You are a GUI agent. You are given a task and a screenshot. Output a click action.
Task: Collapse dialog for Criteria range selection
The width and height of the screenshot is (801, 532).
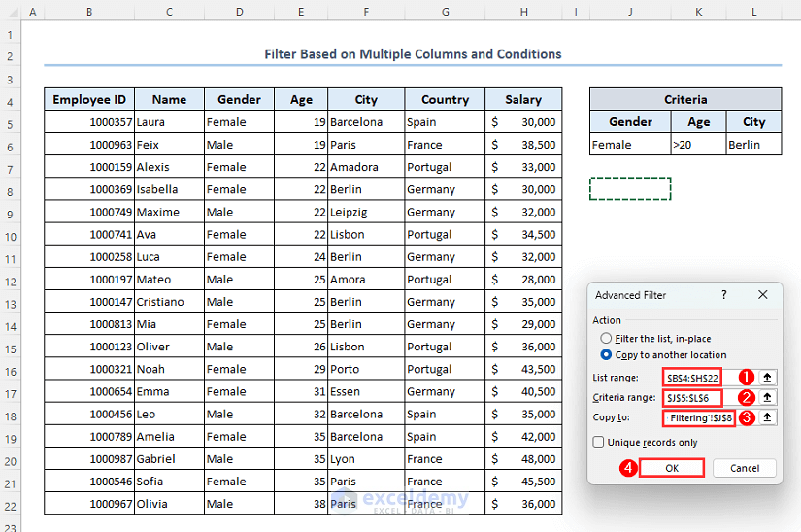coord(767,398)
